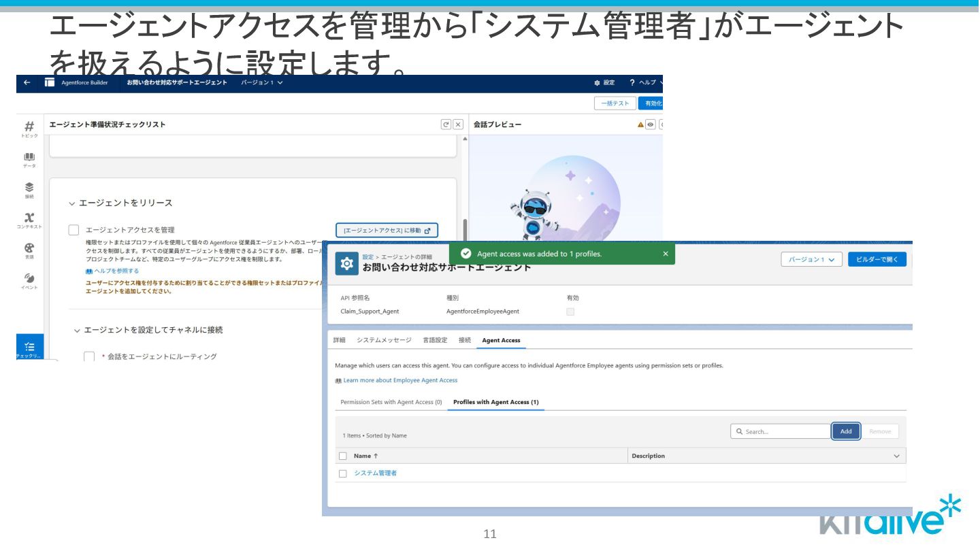Click the [エージェントアクセス] に移動 button

point(387,231)
